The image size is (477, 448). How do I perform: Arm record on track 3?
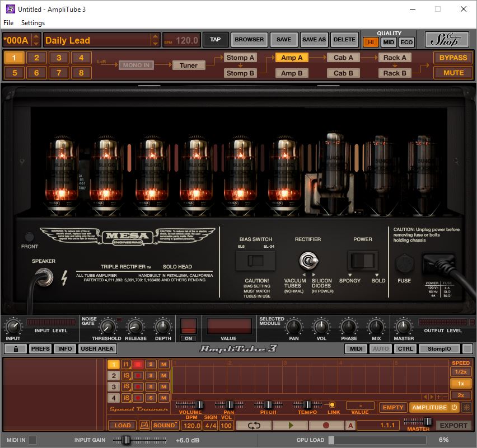point(138,386)
